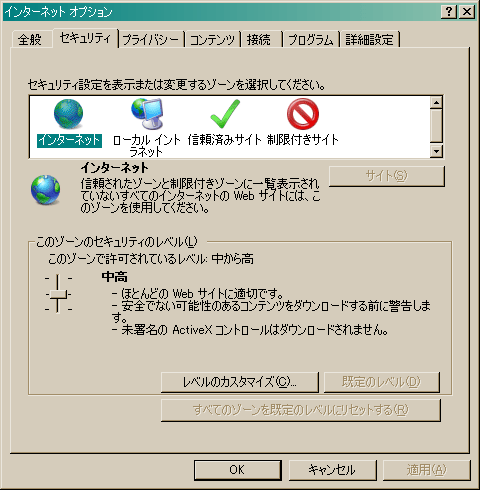Click レベルのカスタマイズ button
The width and height of the screenshot is (480, 490).
[x=240, y=382]
